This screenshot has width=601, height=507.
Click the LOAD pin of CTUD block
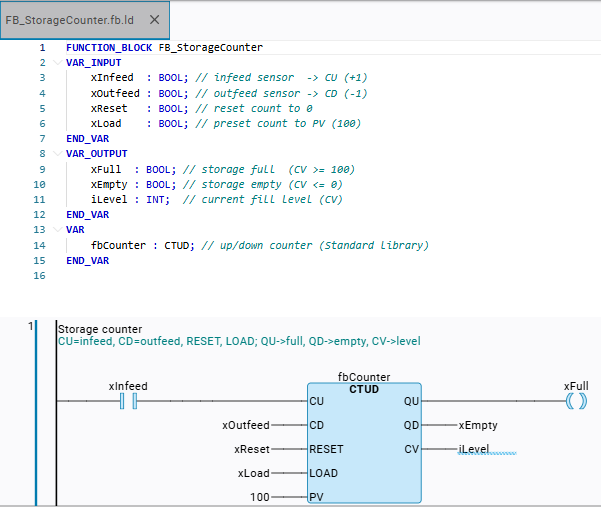323,473
